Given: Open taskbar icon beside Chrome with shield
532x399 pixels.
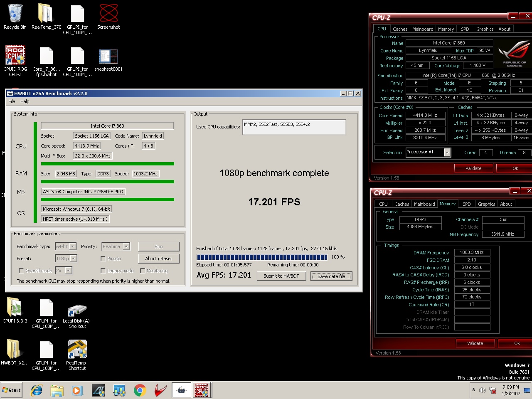Looking at the screenshot, I should coord(119,390).
